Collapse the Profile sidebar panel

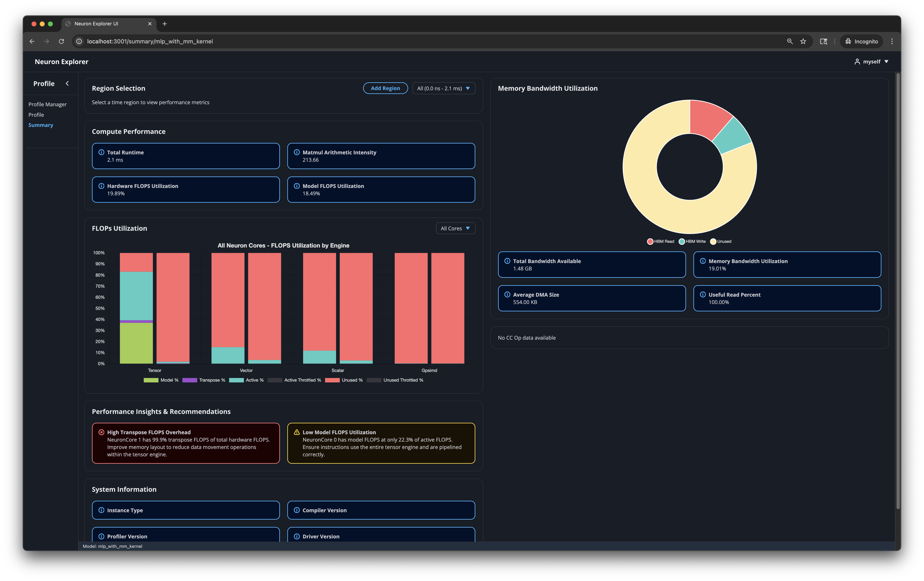[68, 83]
